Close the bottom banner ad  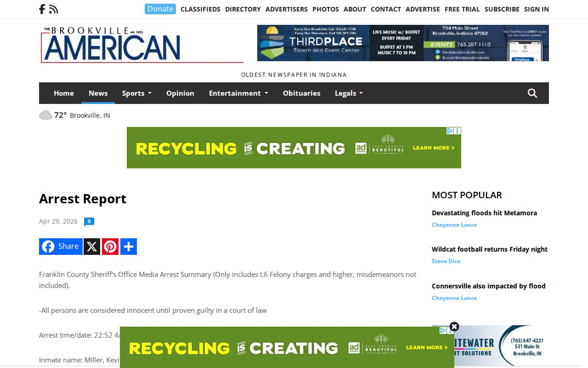point(454,327)
